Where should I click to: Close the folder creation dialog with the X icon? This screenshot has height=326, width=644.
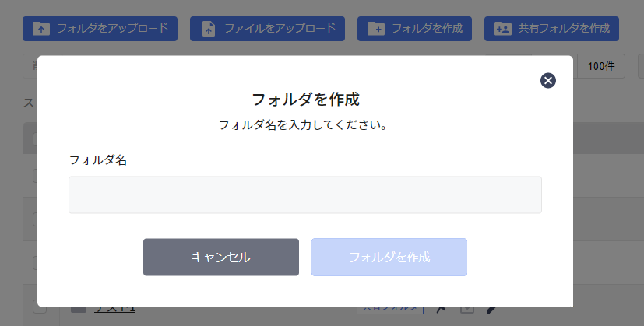[x=548, y=80]
